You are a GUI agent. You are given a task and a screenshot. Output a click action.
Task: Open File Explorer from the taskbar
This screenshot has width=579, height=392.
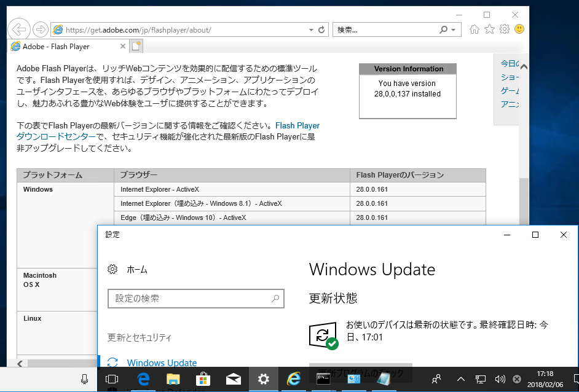[x=173, y=379]
